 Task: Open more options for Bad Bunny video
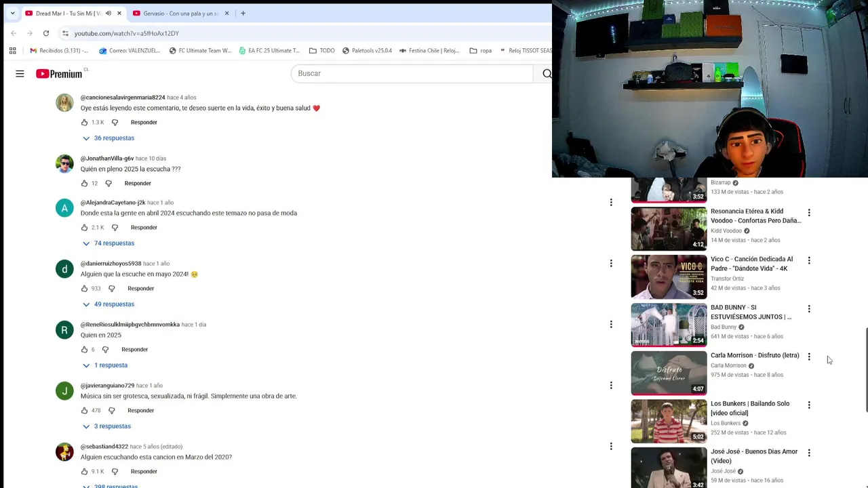[x=809, y=309]
